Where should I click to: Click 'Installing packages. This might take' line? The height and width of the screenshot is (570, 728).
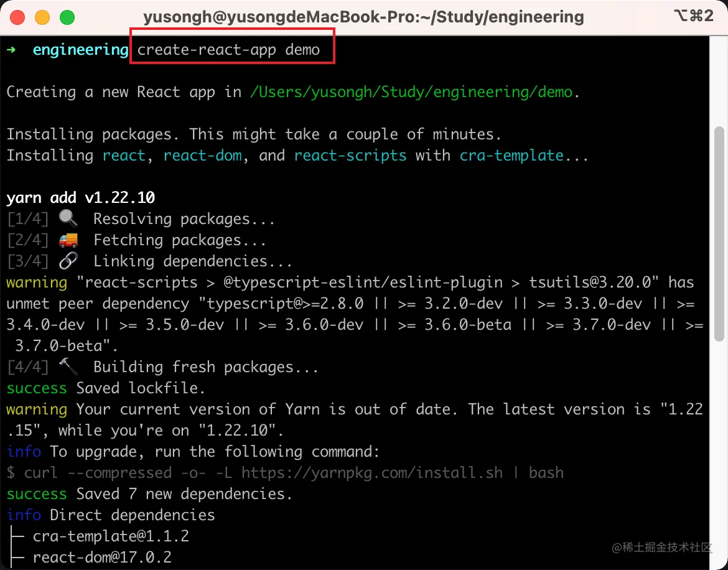(x=254, y=134)
